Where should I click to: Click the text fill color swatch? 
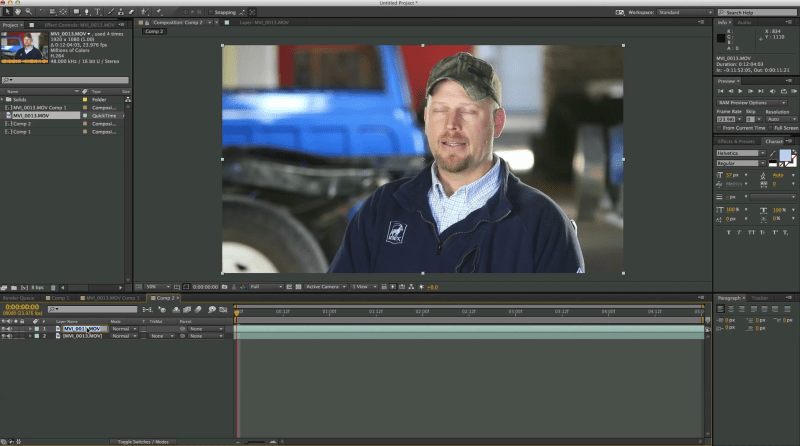click(x=785, y=155)
